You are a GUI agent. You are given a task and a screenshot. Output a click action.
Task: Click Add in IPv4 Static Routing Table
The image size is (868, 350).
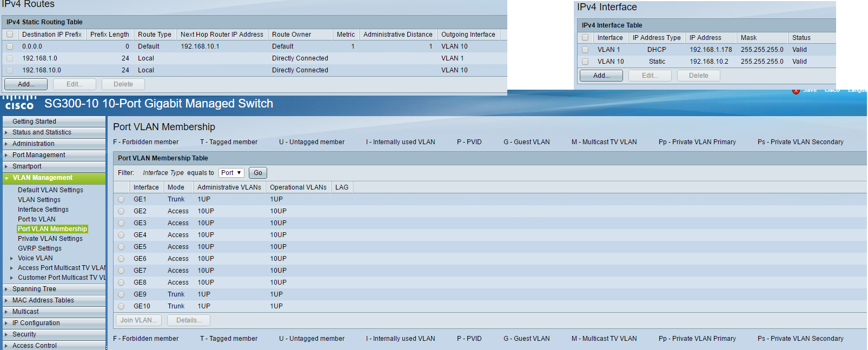[26, 84]
